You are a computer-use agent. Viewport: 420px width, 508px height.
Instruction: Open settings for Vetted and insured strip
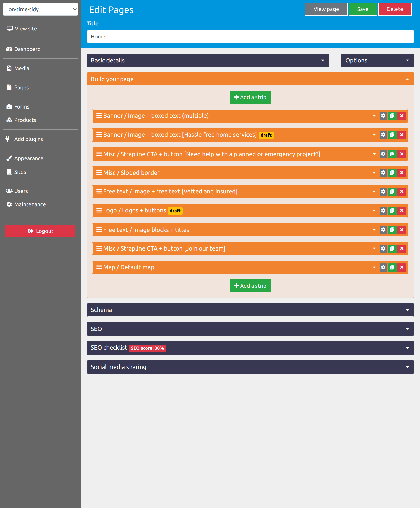(383, 192)
